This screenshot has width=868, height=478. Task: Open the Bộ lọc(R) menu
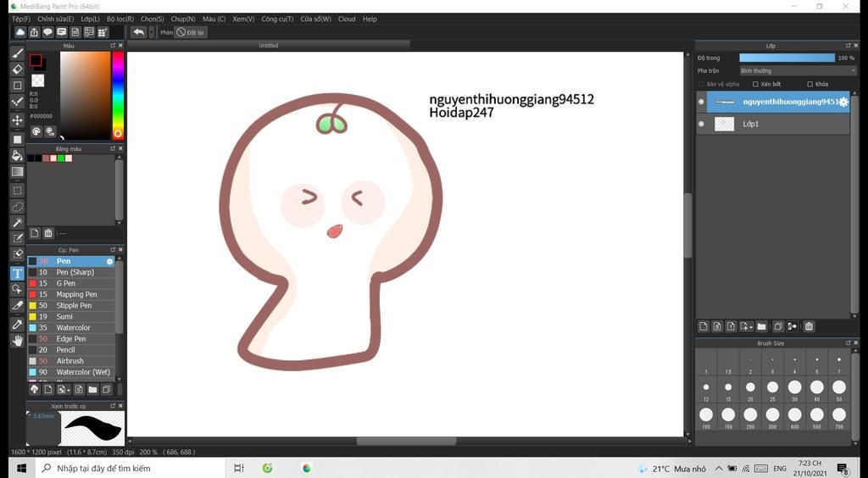pyautogui.click(x=120, y=19)
